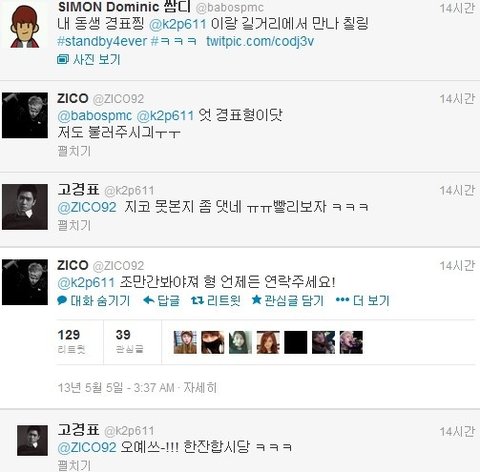This screenshot has width=480, height=472.
Task: Open 고경표 avatar in the bottom tweet
Action: point(32,440)
